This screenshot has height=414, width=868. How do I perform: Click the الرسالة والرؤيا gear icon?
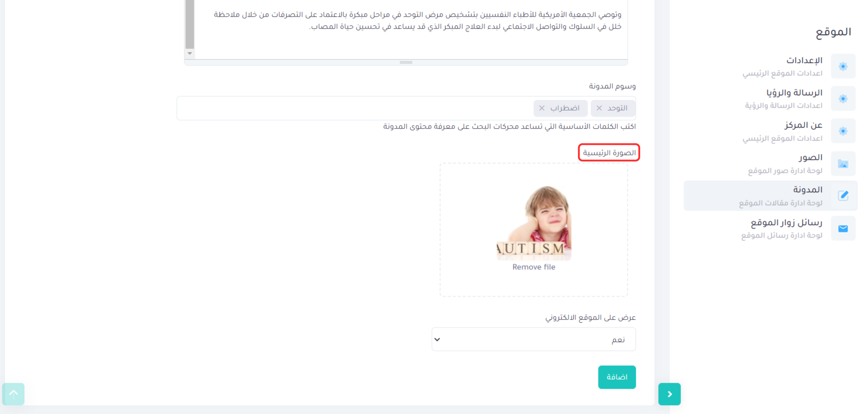843,99
